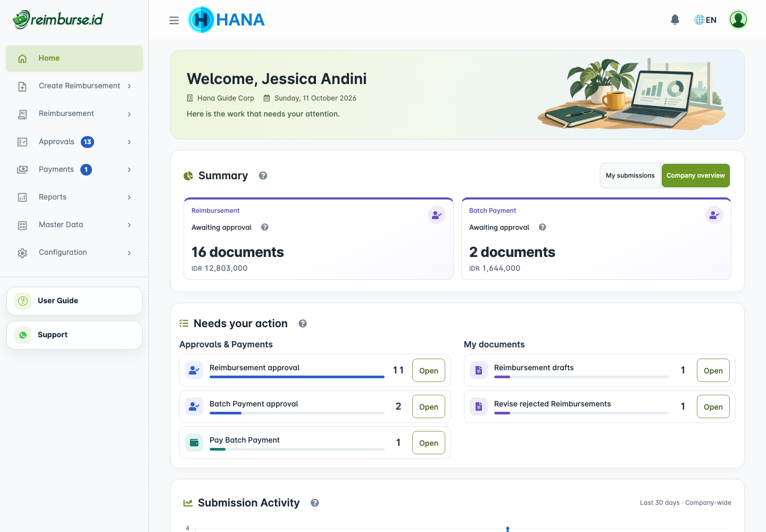Select Reports in the sidebar

click(x=74, y=197)
